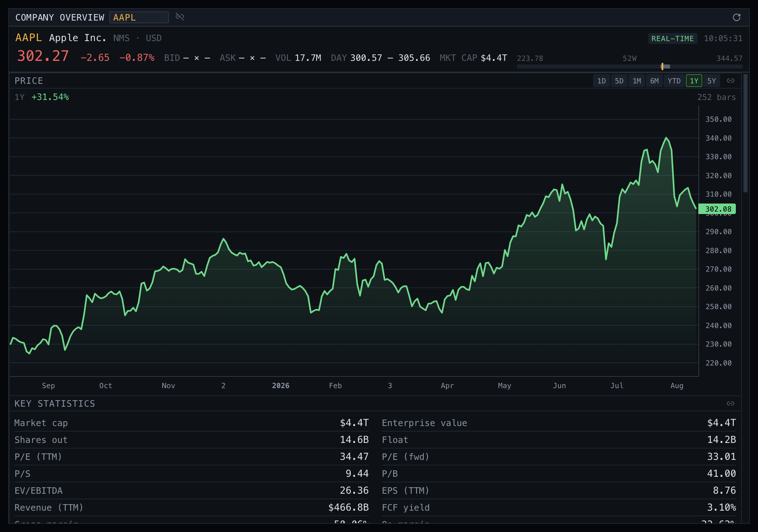Show year-to-date YTD chart
This screenshot has width=758, height=532.
click(674, 81)
